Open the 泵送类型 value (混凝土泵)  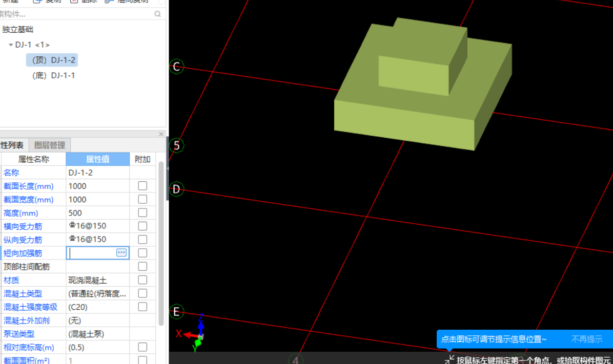tap(98, 334)
